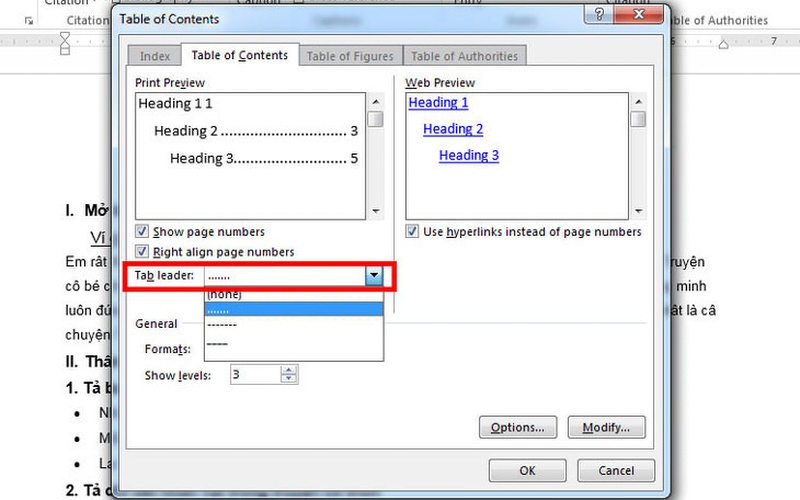This screenshot has width=800, height=500.
Task: Choose (none) in Tab leader list
Action: tap(293, 295)
